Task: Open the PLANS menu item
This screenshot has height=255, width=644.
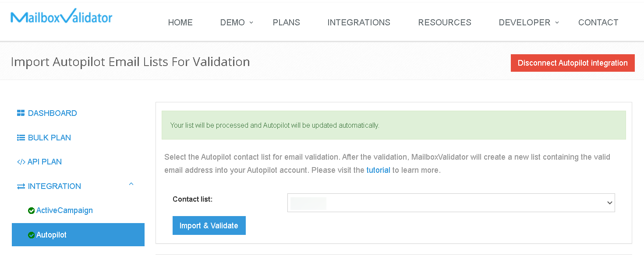Action: pyautogui.click(x=286, y=22)
